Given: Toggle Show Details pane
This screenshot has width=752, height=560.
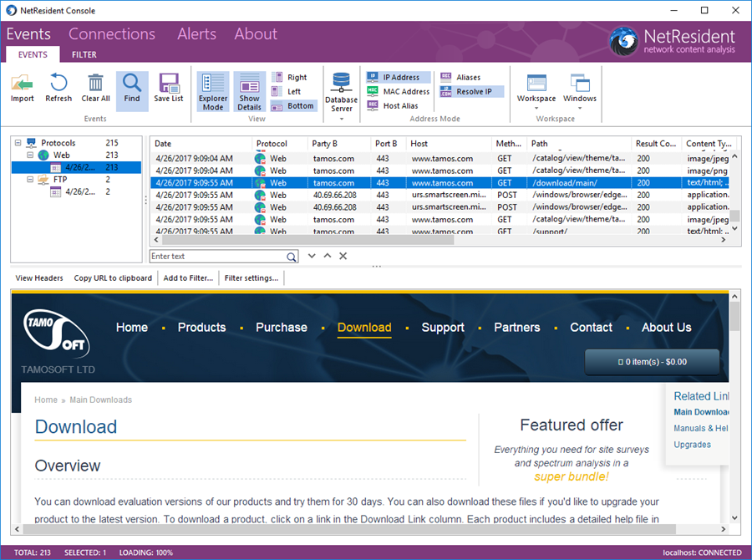Looking at the screenshot, I should pyautogui.click(x=249, y=92).
